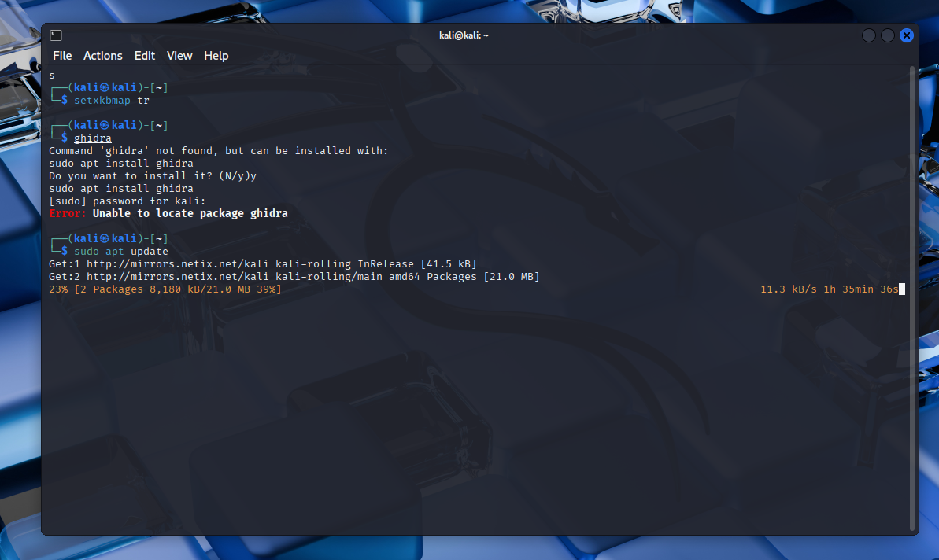The height and width of the screenshot is (560, 939).
Task: Close the terminal window with blue X
Action: pos(907,35)
